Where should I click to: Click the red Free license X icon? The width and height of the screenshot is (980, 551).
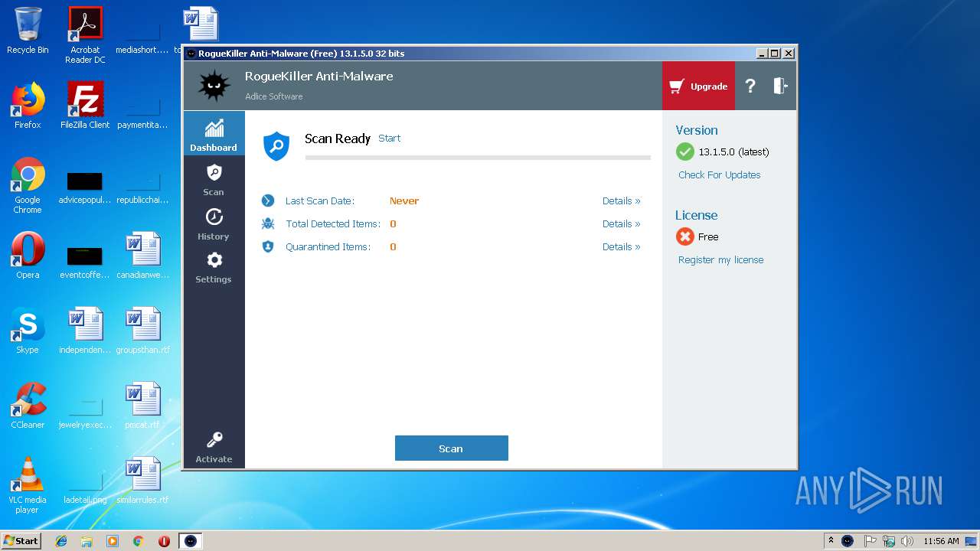coord(685,236)
